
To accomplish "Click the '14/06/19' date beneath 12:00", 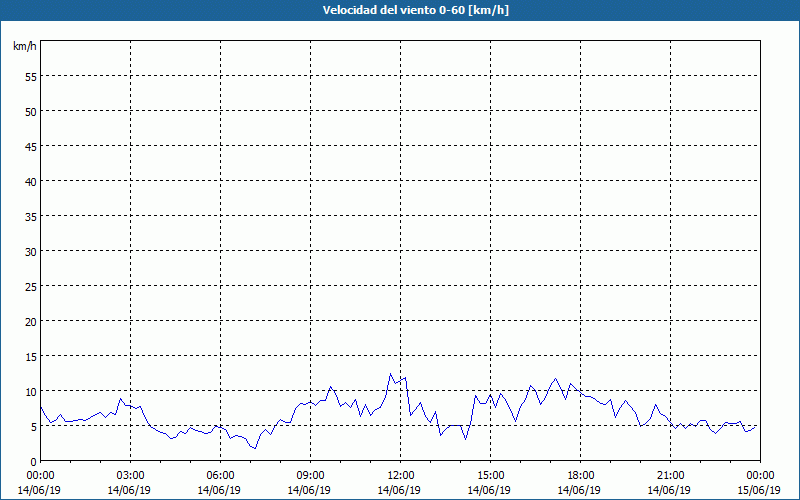I will tap(399, 490).
